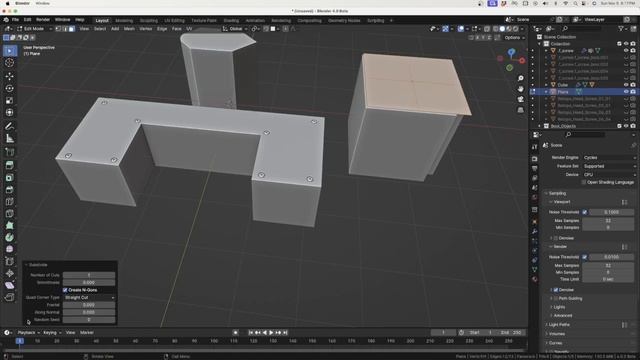Toggle the Render Denoise checkbox

(556, 290)
